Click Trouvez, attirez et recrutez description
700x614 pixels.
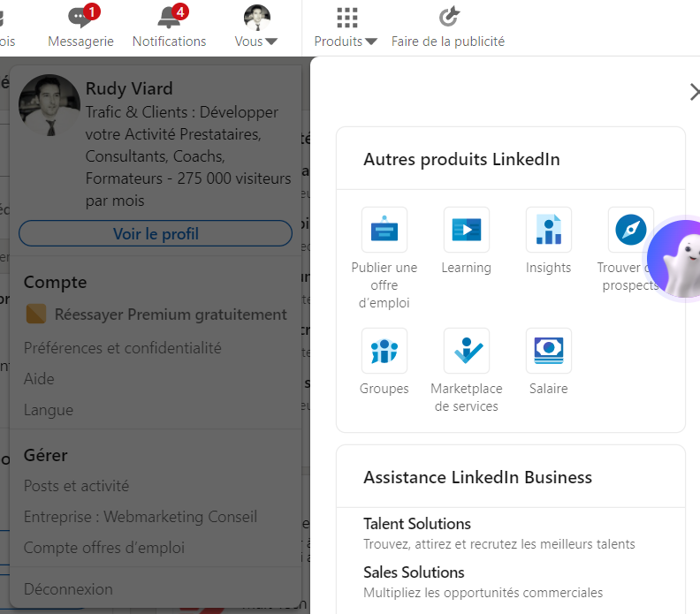coord(499,544)
